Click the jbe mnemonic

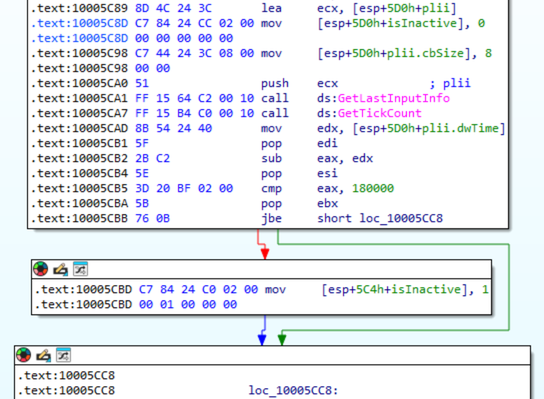[271, 218]
